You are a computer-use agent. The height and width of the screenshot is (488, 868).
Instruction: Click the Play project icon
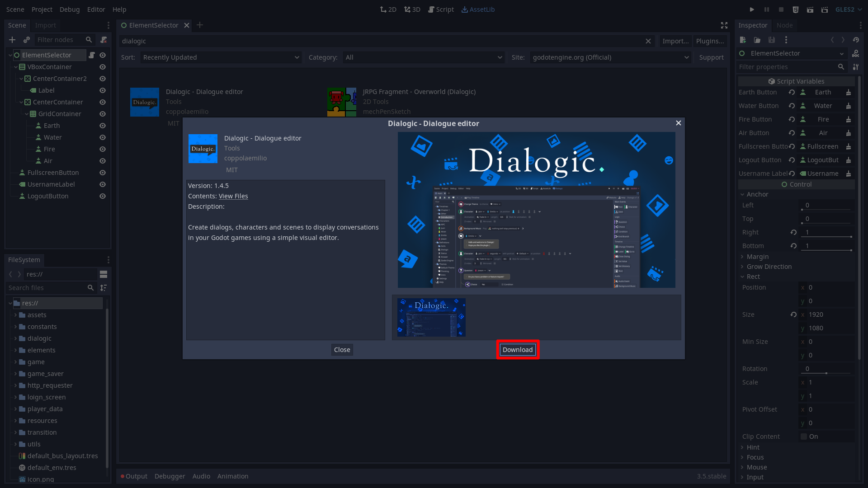click(x=752, y=9)
